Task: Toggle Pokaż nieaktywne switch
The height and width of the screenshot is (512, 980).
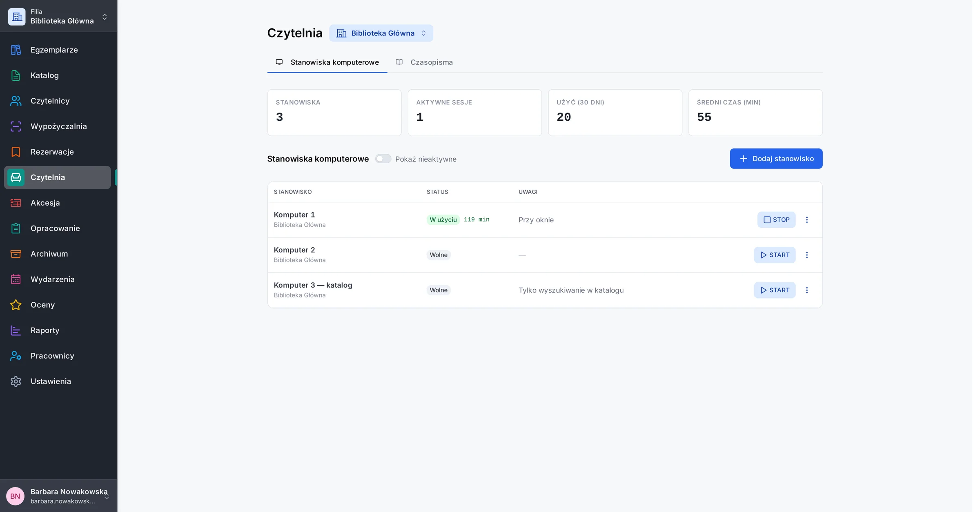Action: click(383, 159)
